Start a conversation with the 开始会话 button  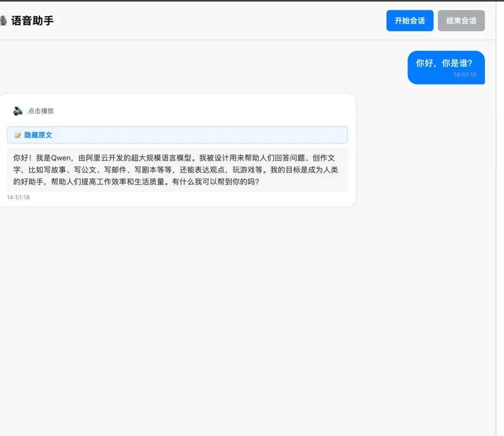point(409,21)
